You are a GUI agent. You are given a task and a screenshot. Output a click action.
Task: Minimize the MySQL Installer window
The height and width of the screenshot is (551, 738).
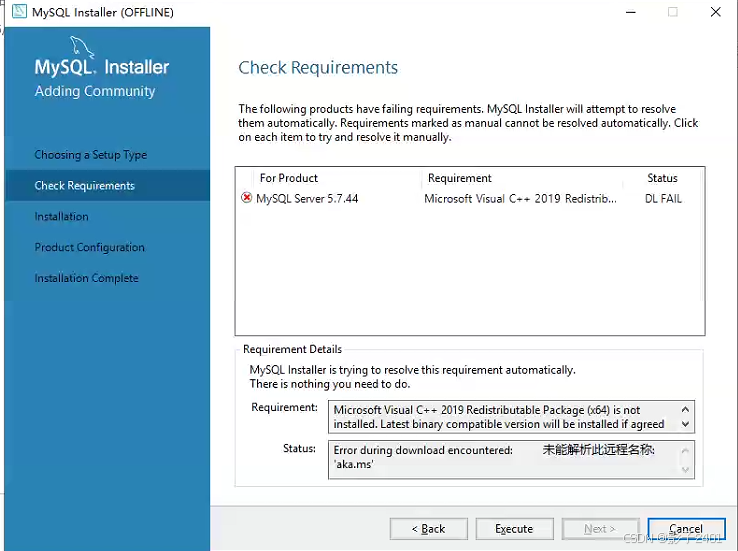630,12
